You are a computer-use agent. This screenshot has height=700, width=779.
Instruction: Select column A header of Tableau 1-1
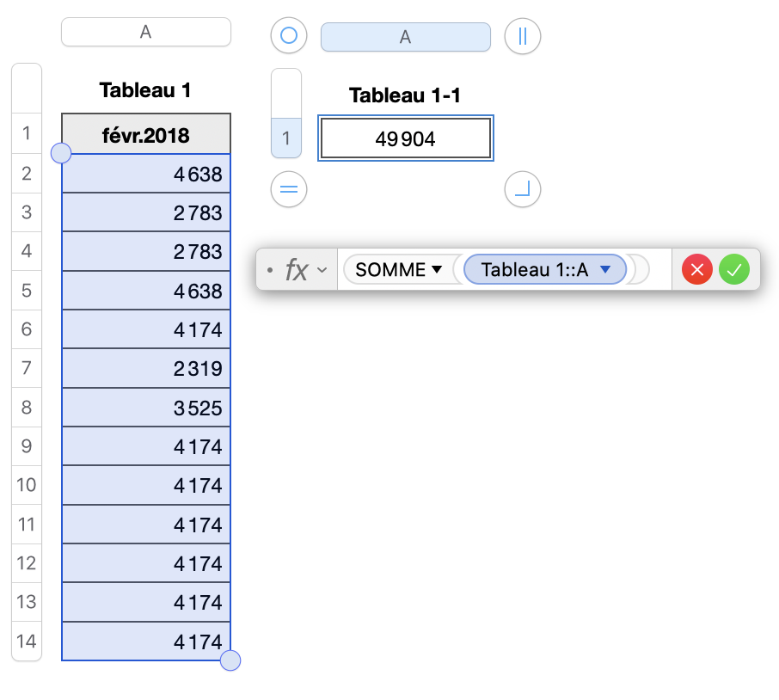coord(405,37)
